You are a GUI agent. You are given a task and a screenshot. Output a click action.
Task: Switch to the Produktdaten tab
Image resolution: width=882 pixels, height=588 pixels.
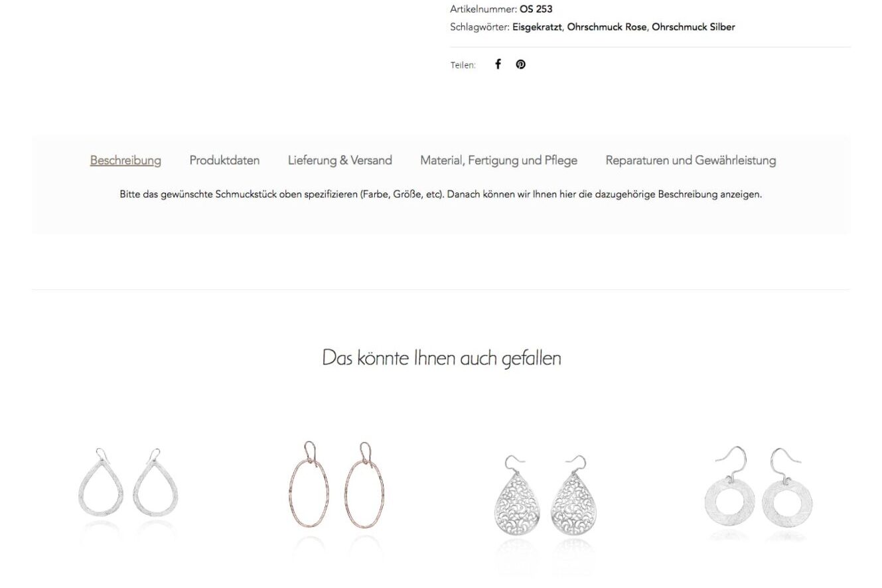224,161
